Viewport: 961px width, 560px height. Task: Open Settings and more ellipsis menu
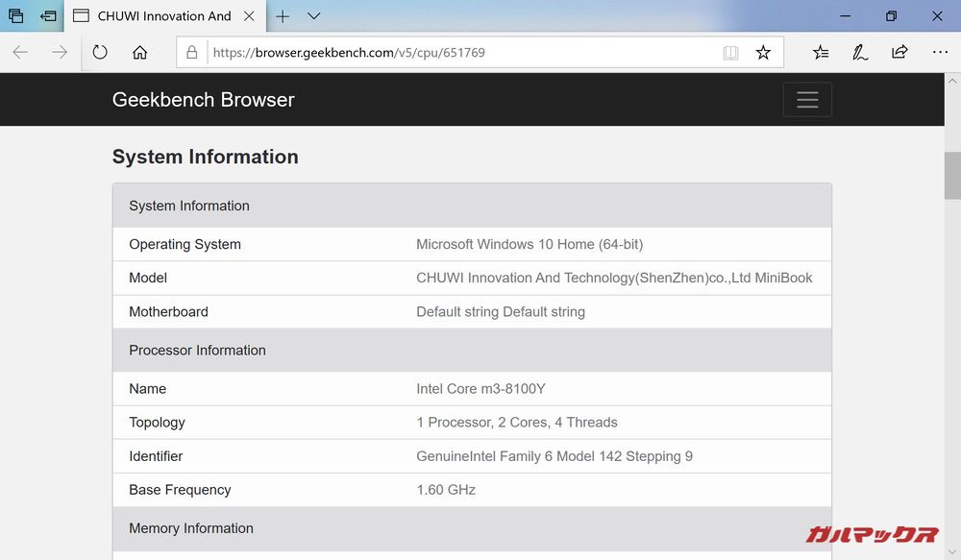[939, 53]
